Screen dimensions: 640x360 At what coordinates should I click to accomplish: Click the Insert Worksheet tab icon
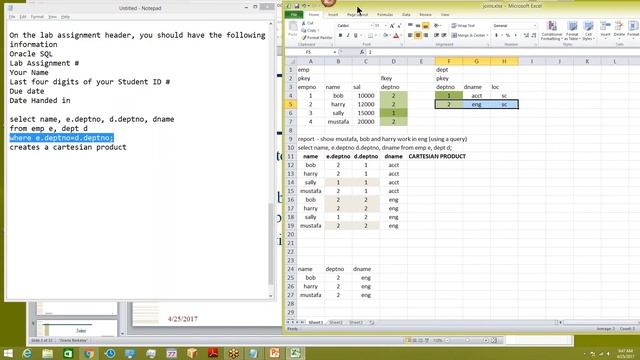click(x=371, y=322)
